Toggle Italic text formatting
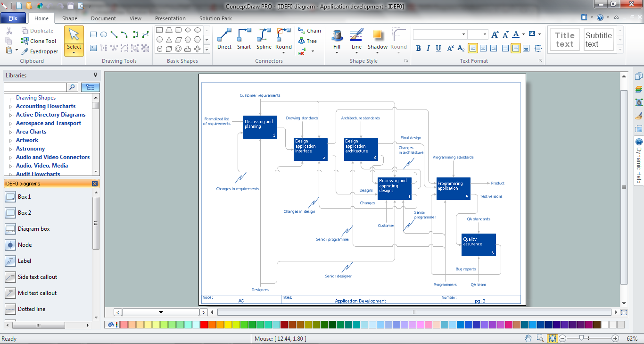644x344 pixels. 428,48
